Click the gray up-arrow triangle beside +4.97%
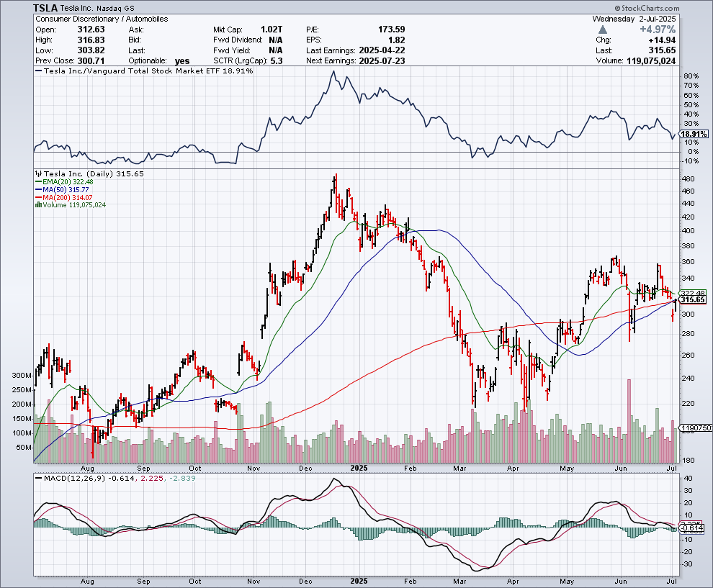Viewport: 713px width, 588px height. (x=603, y=30)
